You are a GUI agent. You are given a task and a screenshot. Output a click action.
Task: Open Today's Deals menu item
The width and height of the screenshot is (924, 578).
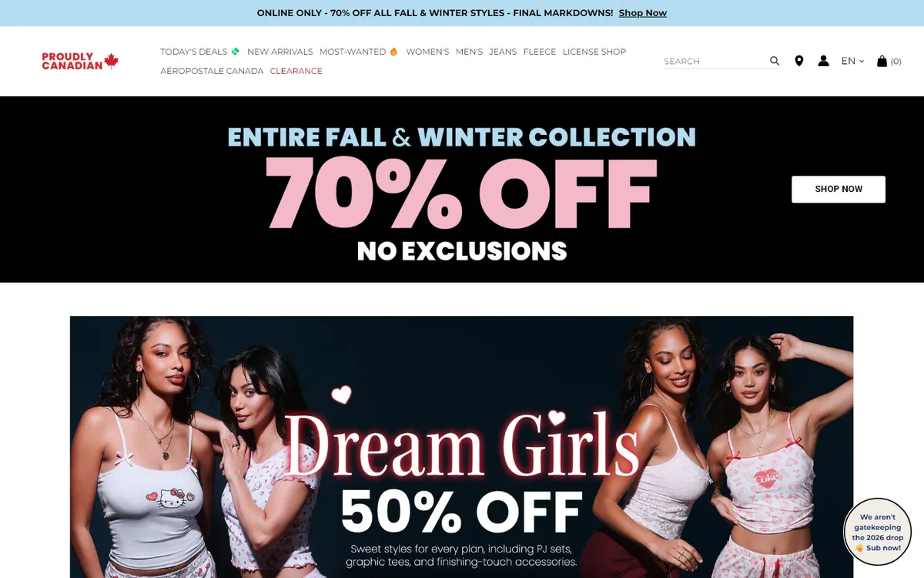pyautogui.click(x=200, y=52)
